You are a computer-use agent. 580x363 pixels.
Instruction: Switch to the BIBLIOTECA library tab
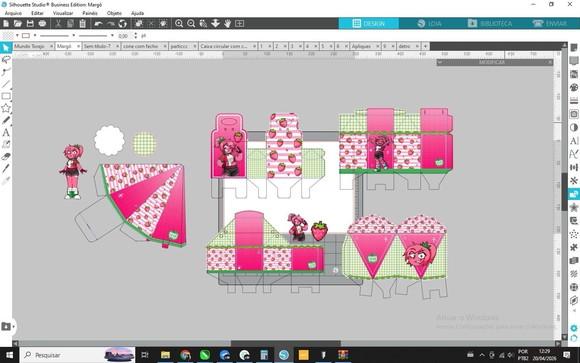tap(490, 23)
